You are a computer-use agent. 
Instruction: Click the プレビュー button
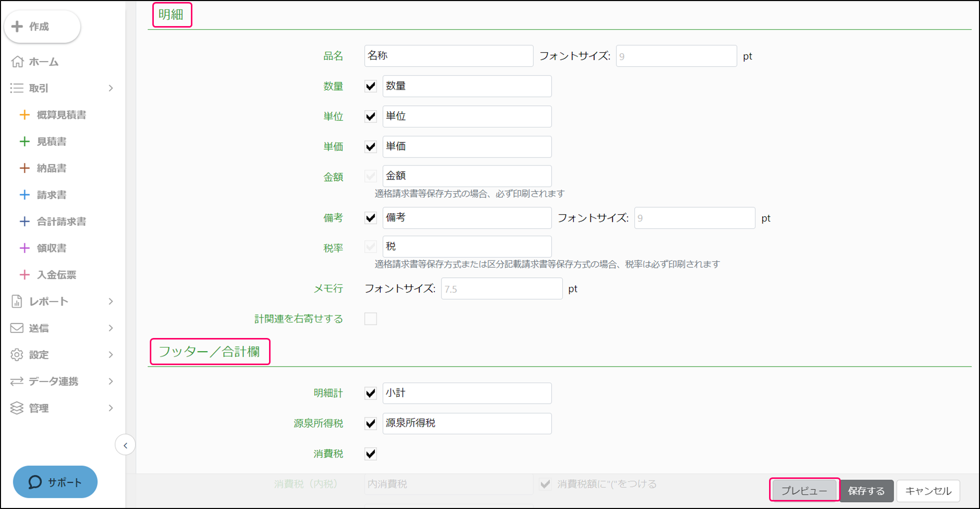click(804, 490)
